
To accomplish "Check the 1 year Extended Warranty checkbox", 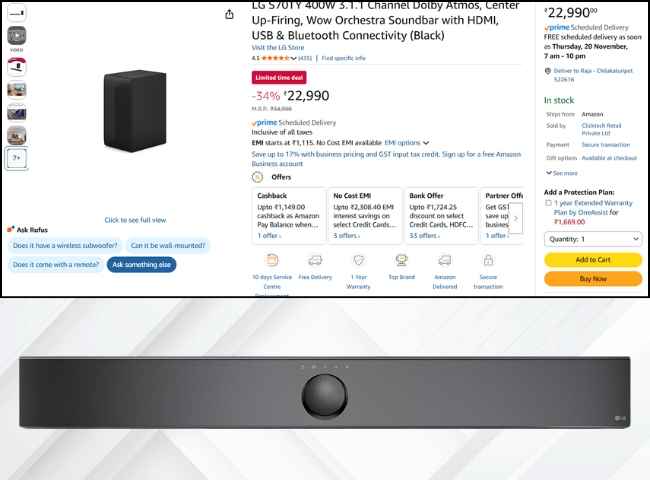I will (548, 203).
